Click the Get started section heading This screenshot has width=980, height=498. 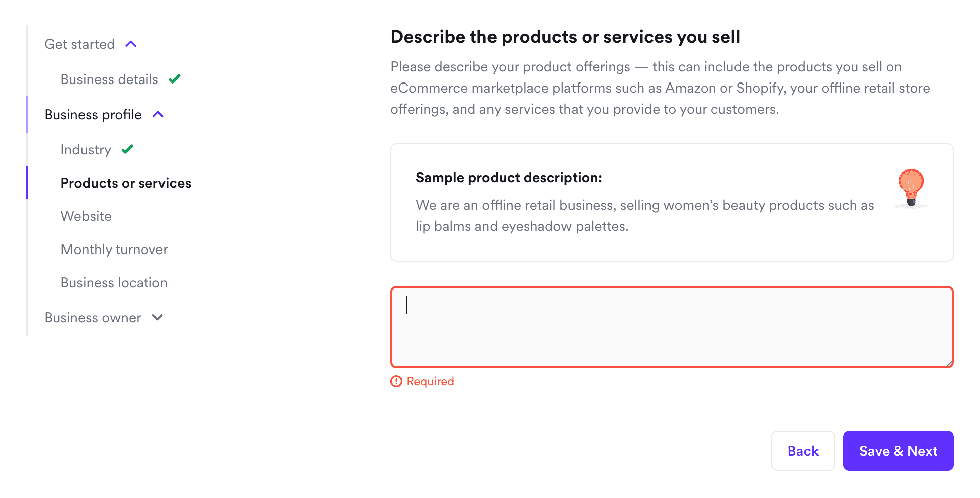pos(79,44)
